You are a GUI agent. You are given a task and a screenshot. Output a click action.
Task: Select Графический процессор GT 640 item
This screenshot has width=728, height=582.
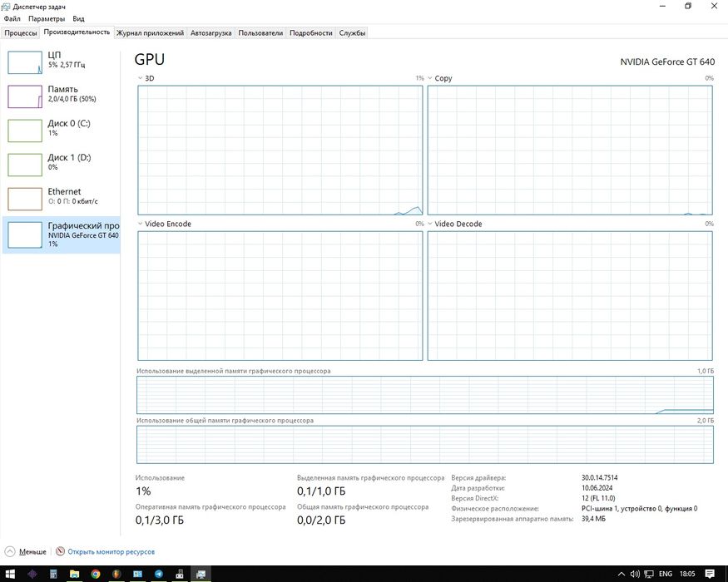point(62,234)
